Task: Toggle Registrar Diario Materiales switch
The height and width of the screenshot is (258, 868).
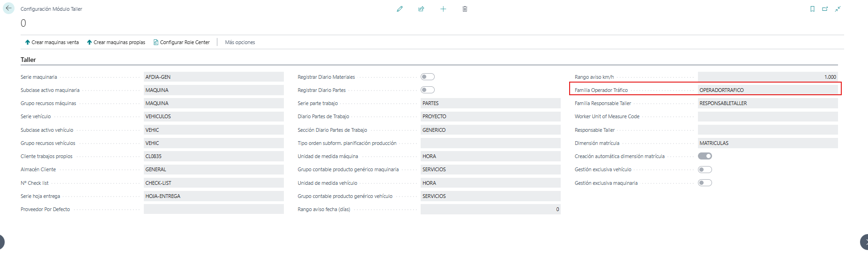Action: click(x=428, y=77)
